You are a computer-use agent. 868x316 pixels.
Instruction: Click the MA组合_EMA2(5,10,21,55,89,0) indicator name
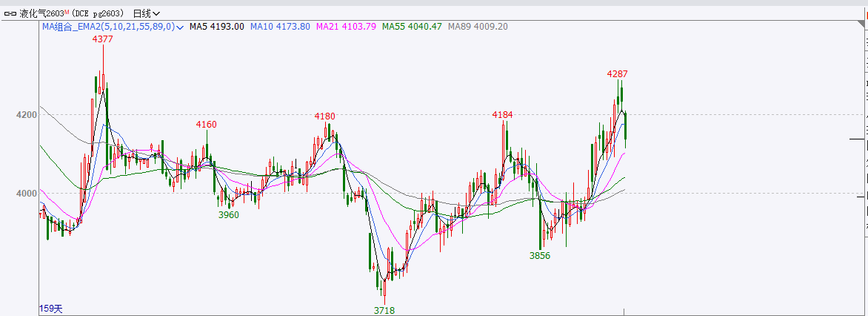point(108,27)
